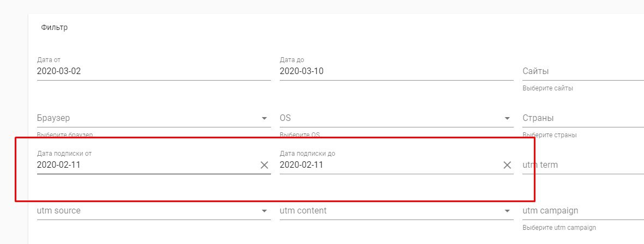Edit the Дата подписки до date text
This screenshot has height=244, width=644.
(x=390, y=165)
